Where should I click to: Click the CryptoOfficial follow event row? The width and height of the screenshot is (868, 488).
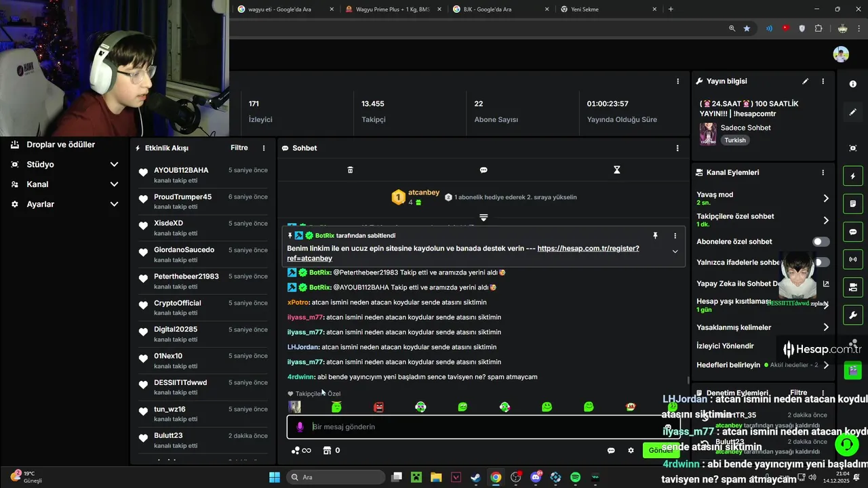[202, 308]
